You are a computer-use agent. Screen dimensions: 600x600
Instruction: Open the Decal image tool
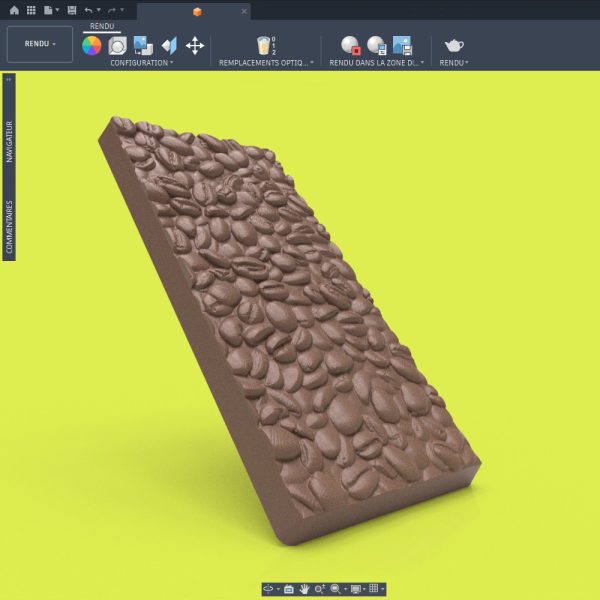click(143, 46)
